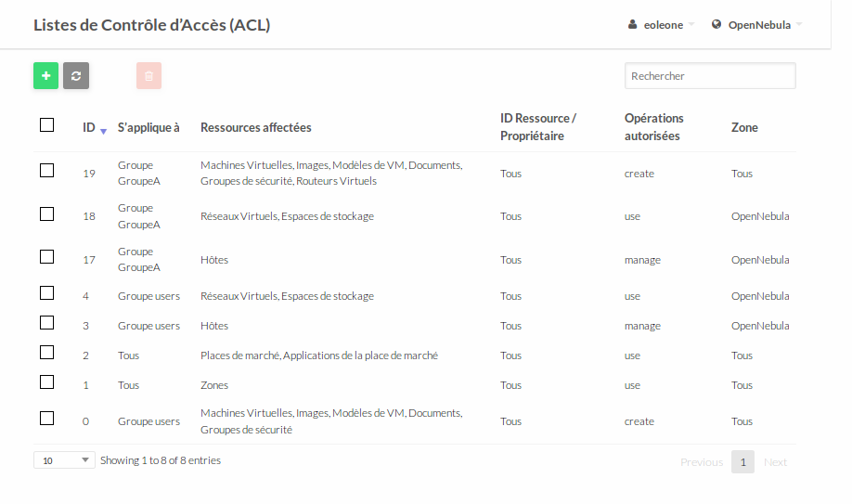The width and height of the screenshot is (852, 504).
Task: Expand the OpenNebula zone dropdown
Action: 757,24
